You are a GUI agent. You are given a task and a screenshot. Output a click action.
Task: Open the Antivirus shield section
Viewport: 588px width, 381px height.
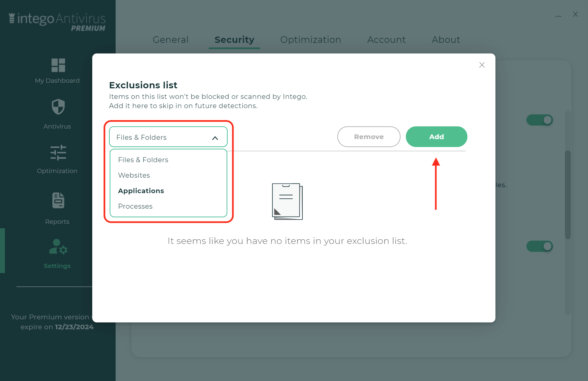[x=57, y=114]
